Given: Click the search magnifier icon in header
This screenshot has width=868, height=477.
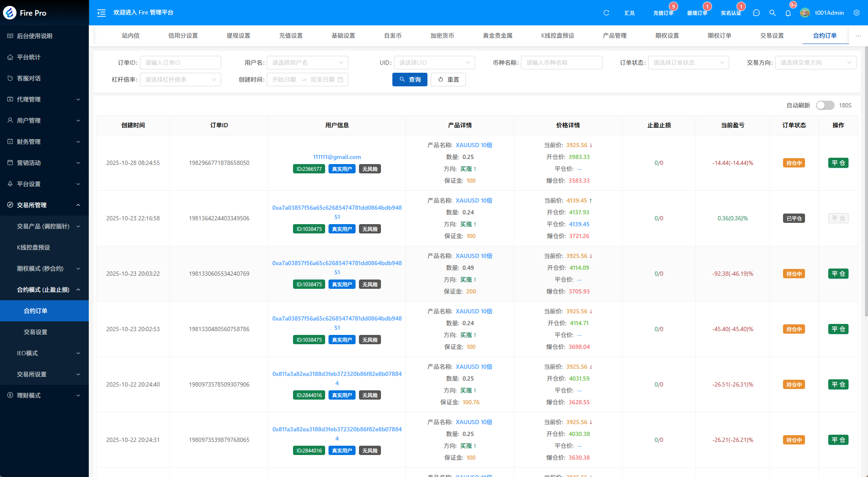Looking at the screenshot, I should coord(772,13).
